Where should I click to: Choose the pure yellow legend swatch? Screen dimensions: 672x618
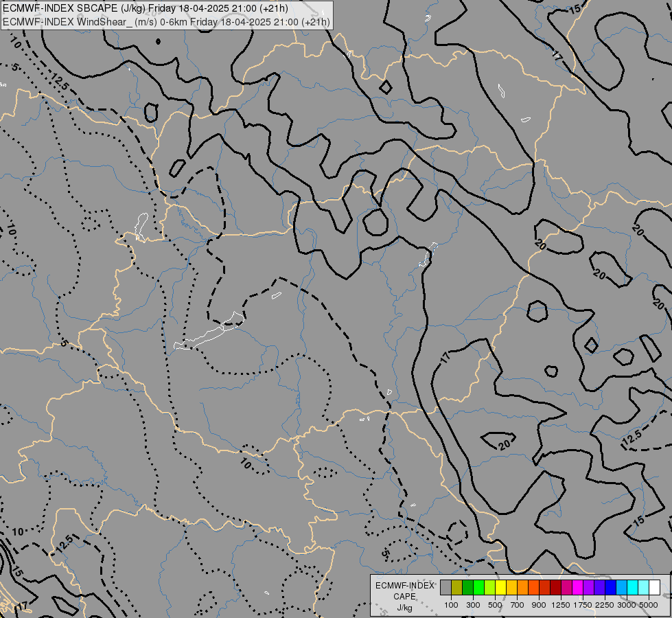point(500,587)
